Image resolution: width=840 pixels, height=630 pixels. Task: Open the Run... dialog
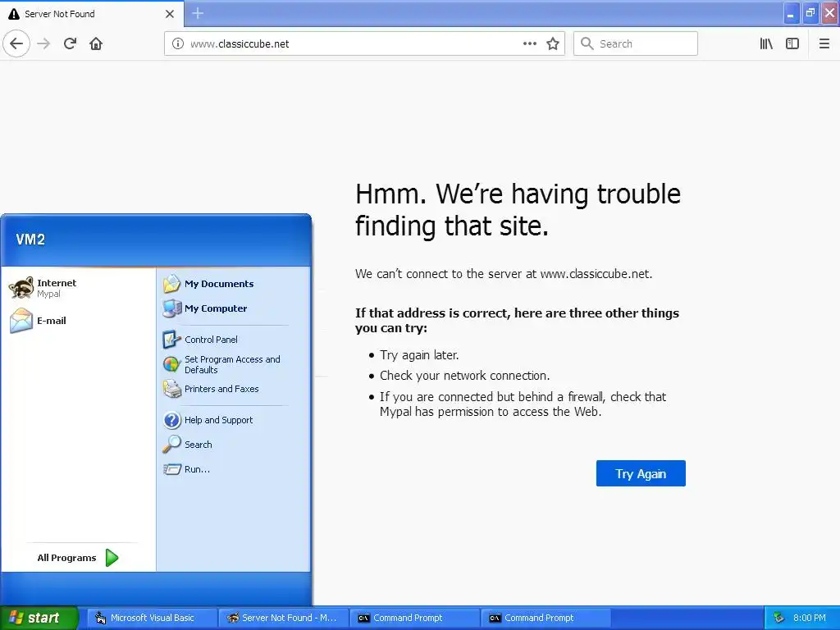(234, 469)
